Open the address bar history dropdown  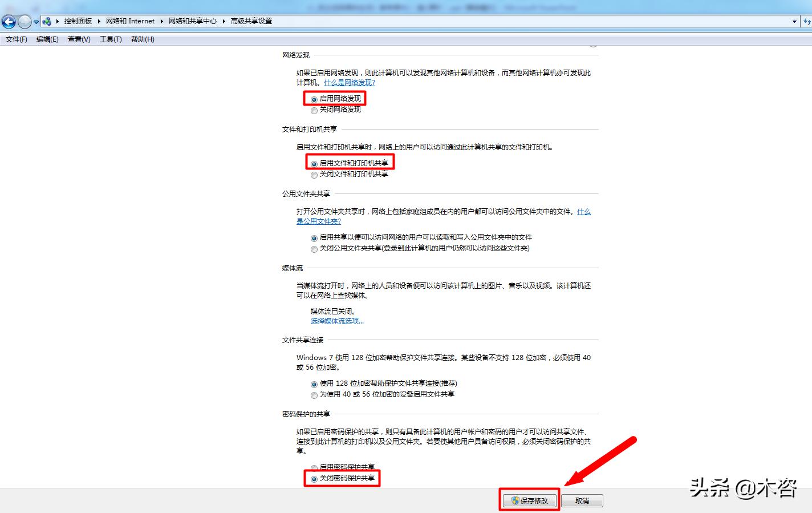point(795,21)
